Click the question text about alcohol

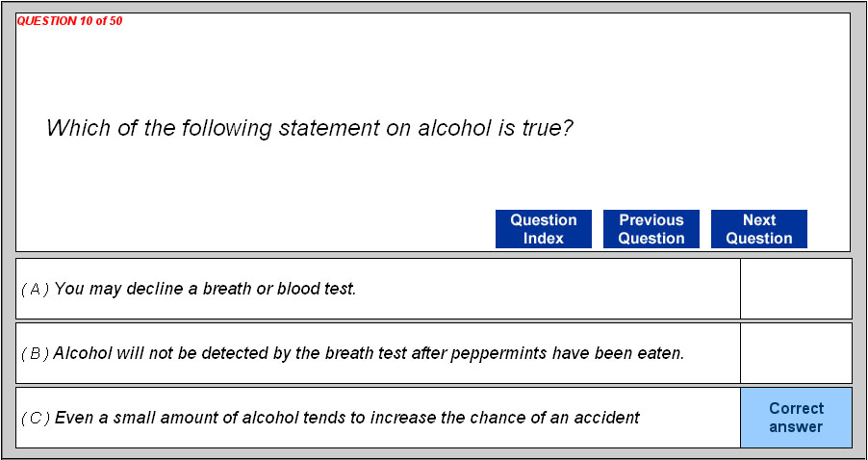tap(310, 128)
